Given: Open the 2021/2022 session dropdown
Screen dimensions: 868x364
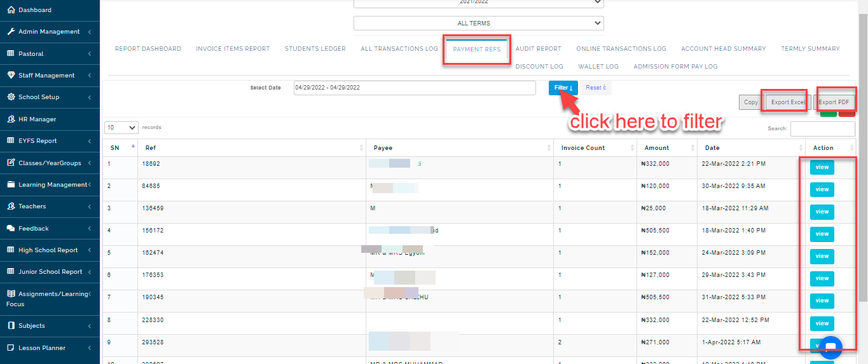Looking at the screenshot, I should click(478, 3).
